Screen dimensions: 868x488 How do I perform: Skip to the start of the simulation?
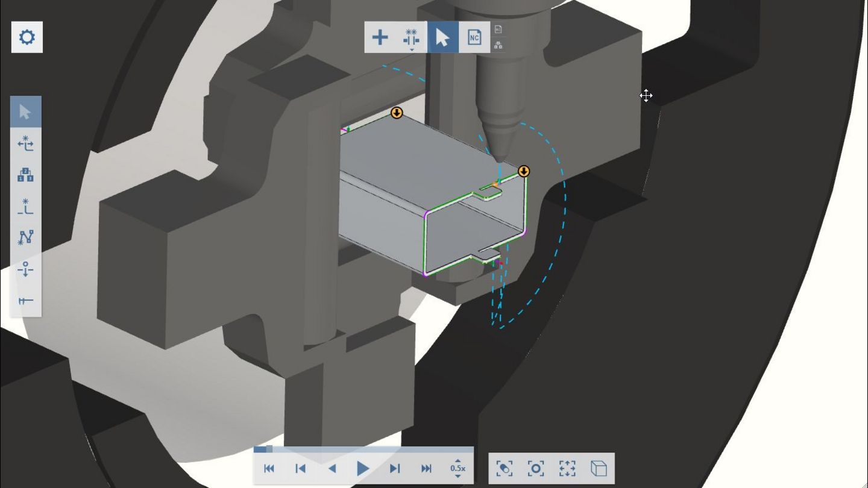point(269,468)
